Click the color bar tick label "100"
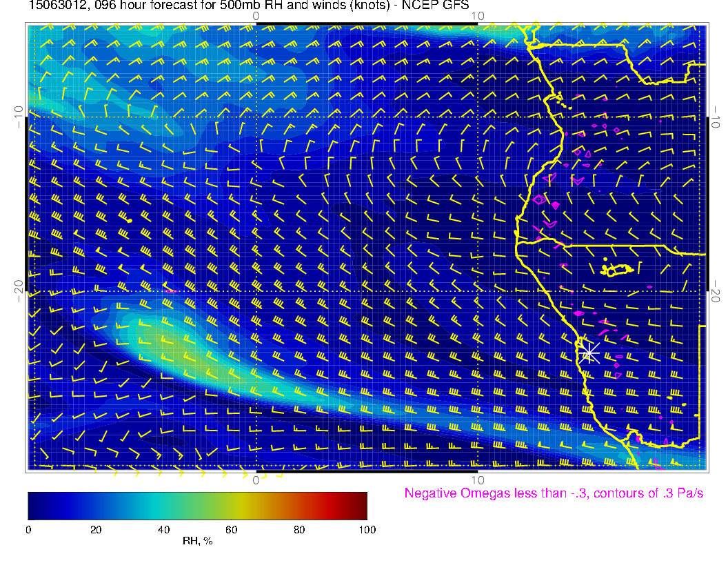This screenshot has height=563, width=728. click(367, 530)
